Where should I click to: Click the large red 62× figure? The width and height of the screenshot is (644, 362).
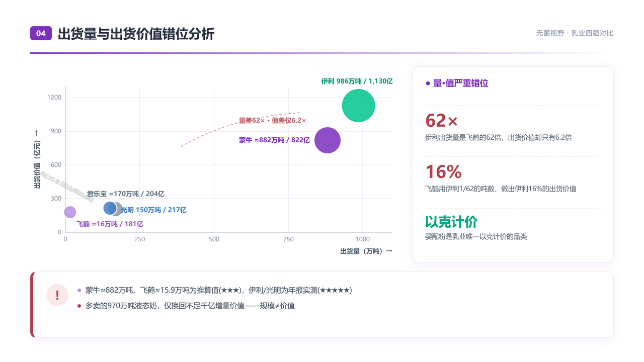tap(442, 121)
